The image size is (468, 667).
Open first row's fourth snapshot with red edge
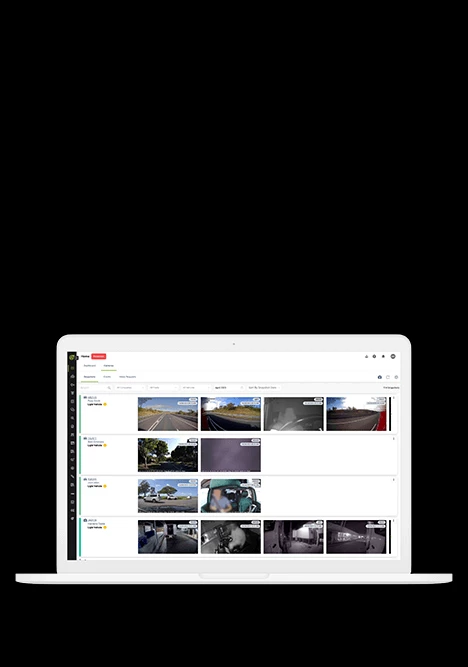(x=357, y=414)
